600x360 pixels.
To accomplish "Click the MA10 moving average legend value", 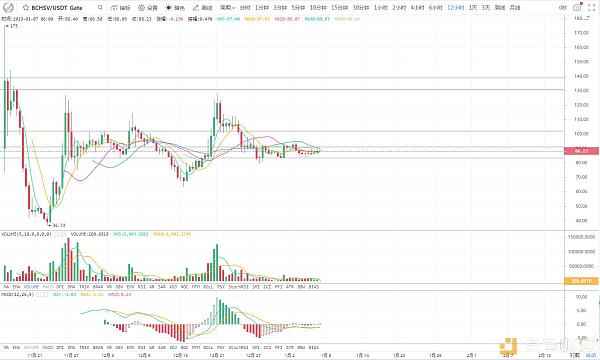I will [x=257, y=19].
